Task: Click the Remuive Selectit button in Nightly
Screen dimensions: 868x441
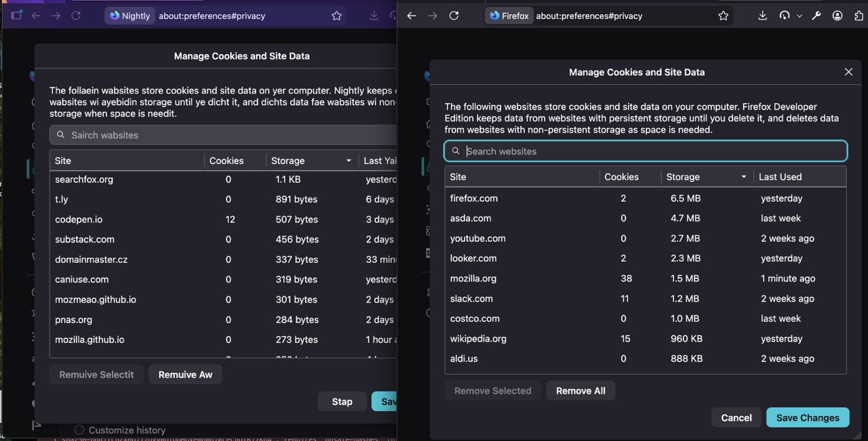Action: (96, 375)
